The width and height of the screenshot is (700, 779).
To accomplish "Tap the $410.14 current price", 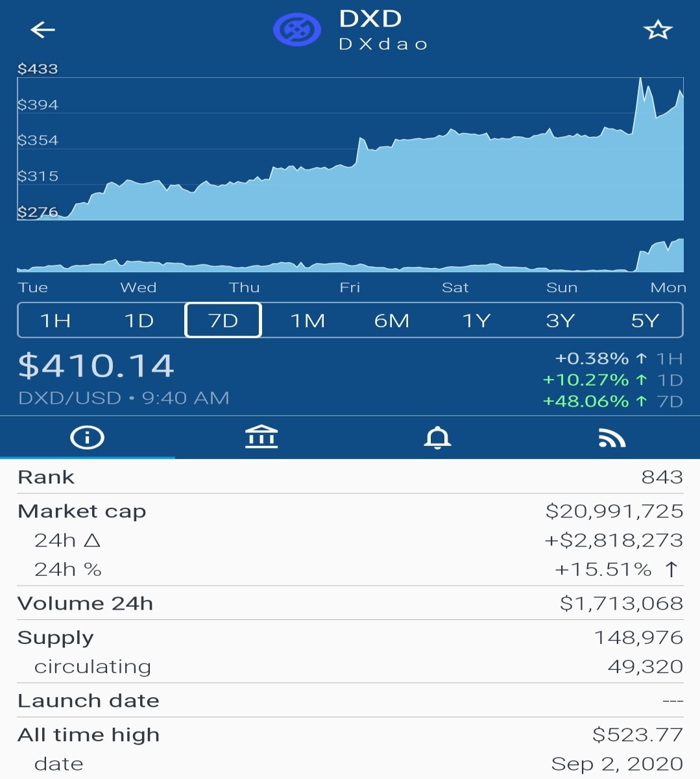I will (96, 365).
